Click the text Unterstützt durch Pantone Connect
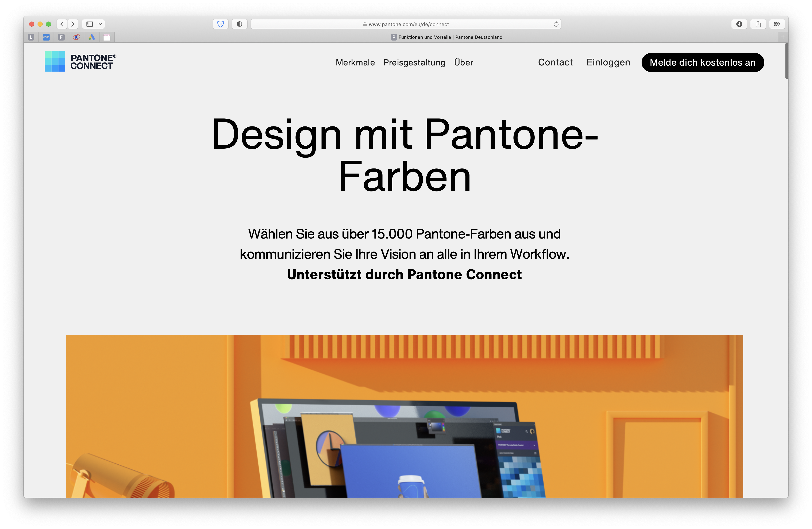Screen dimensions: 812x529 pyautogui.click(x=404, y=275)
